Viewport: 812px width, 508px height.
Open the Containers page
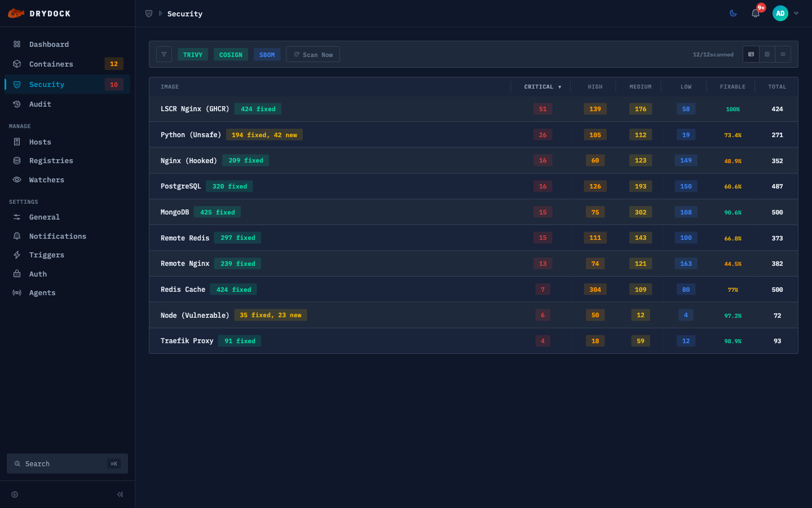point(68,64)
